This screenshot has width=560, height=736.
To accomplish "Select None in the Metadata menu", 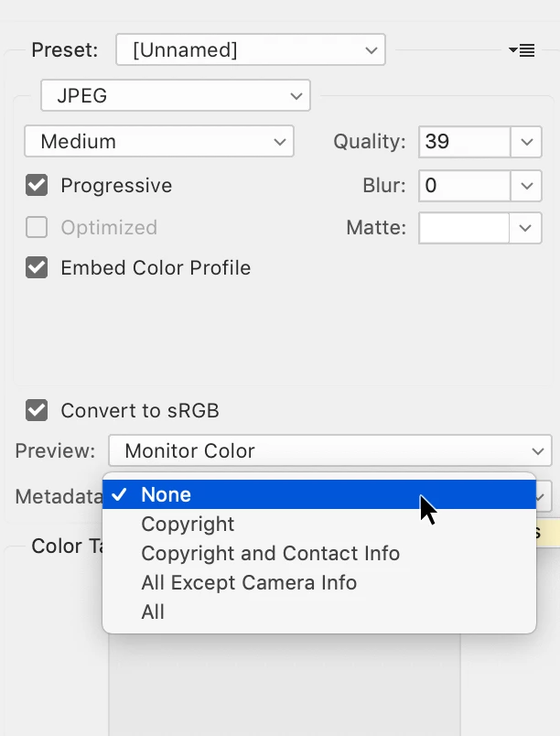I will pos(319,494).
